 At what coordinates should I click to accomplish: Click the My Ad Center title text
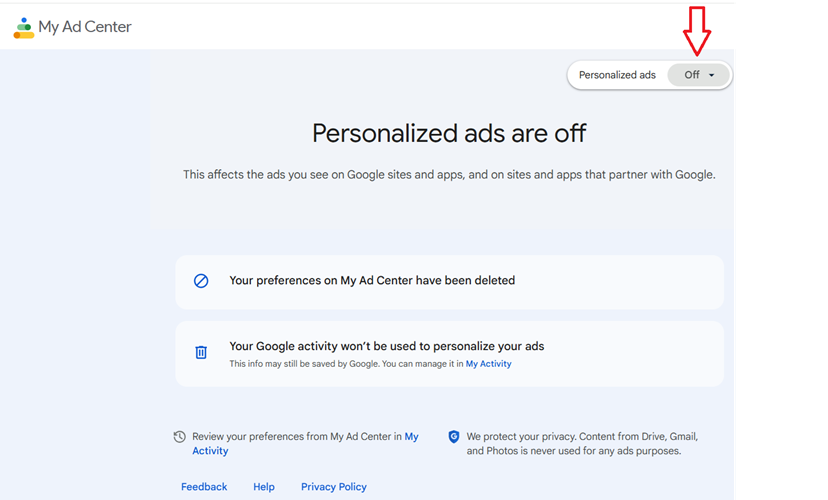point(84,27)
